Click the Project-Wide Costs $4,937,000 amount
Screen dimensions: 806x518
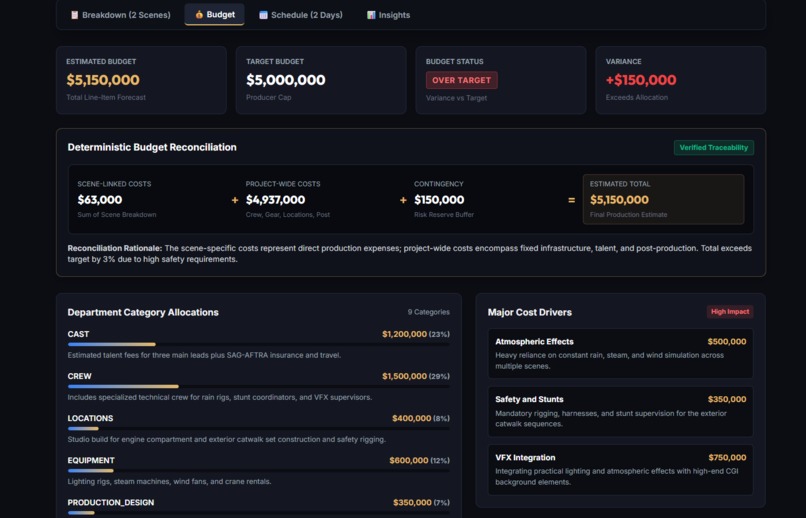click(276, 200)
